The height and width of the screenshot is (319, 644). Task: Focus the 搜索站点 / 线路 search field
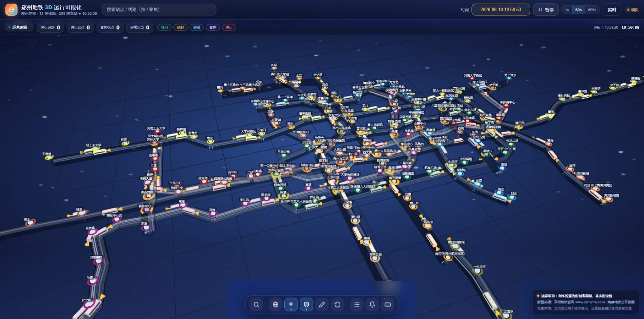click(159, 10)
